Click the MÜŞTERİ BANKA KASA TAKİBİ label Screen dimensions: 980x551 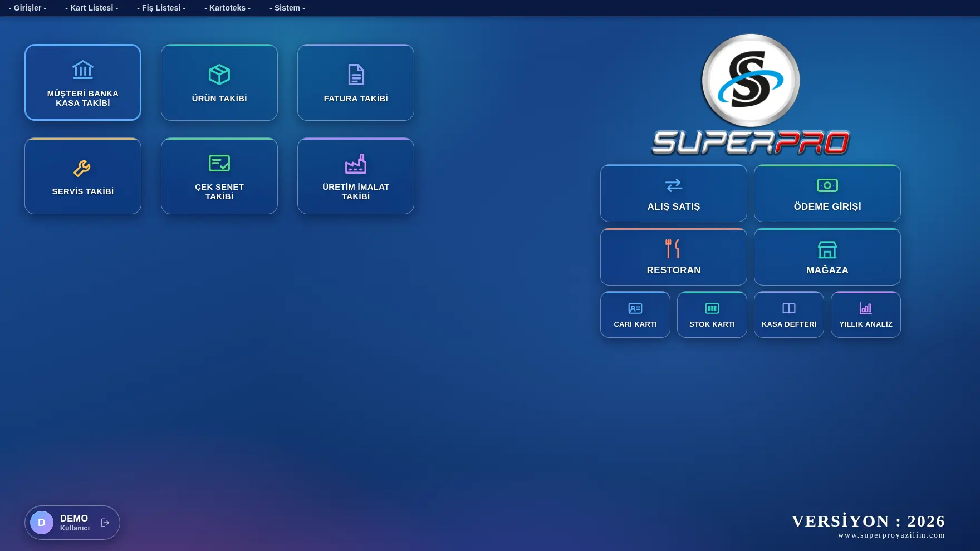click(x=83, y=98)
